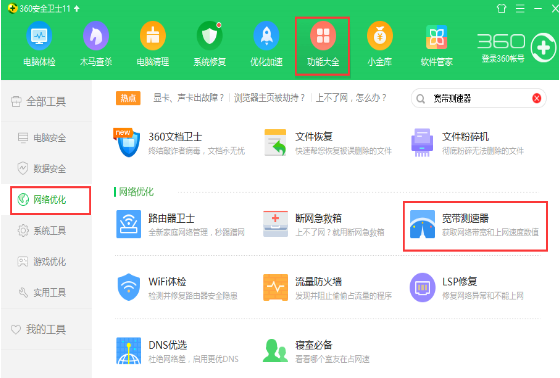This screenshot has width=560, height=378.
Task: Launch WiFi体检 tool
Action: click(177, 288)
